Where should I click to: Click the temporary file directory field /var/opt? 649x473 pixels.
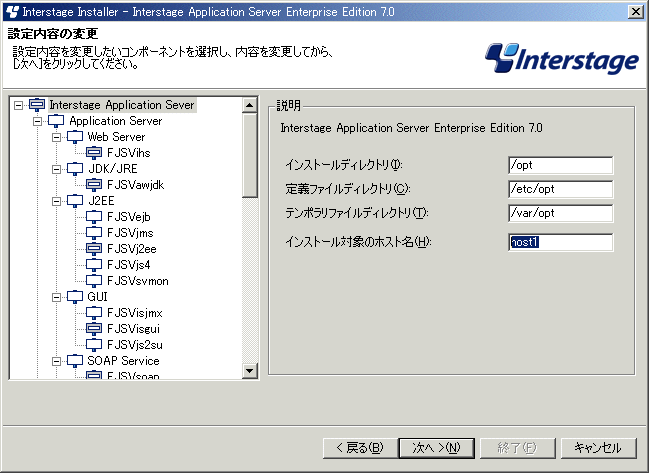coord(560,213)
